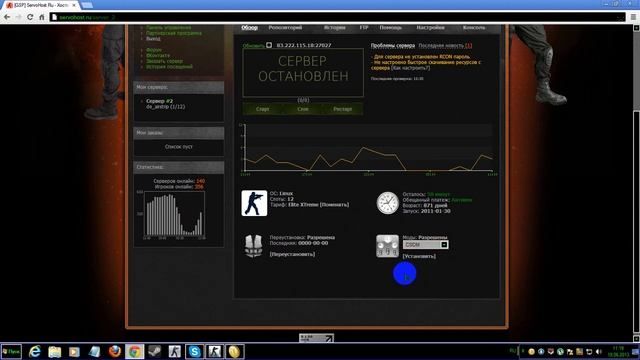Open the ВКонтакте link
Image resolution: width=640 pixels, height=360 pixels.
[158, 56]
